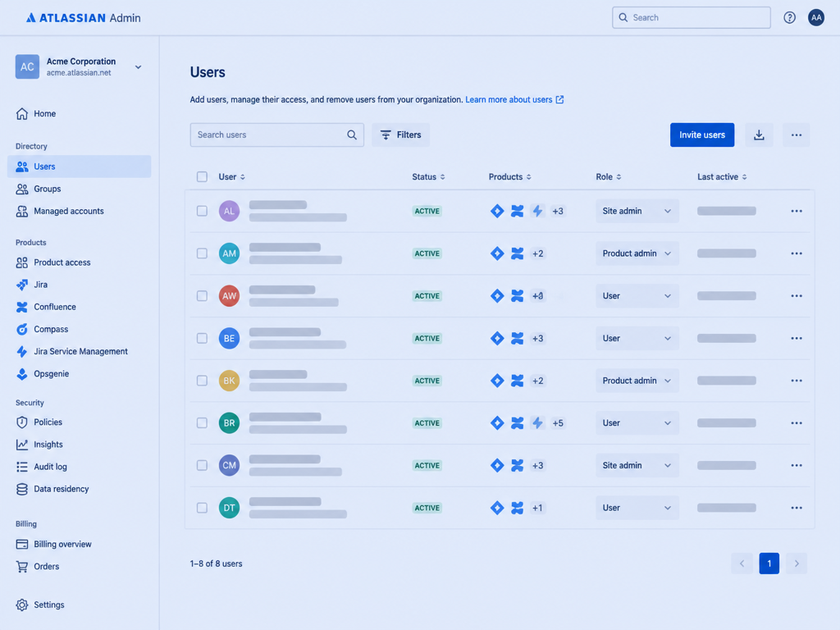This screenshot has height=630, width=840.
Task: Open Product admin role dropdown for BK
Action: coord(637,381)
